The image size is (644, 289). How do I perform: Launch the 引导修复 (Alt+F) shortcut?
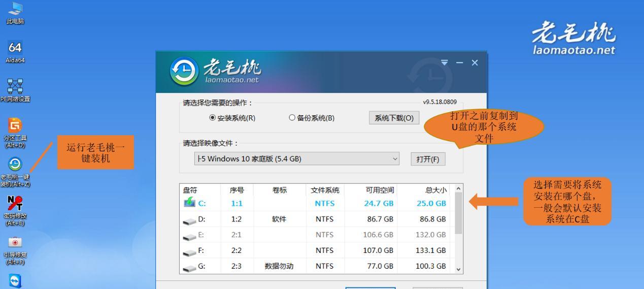[15, 250]
